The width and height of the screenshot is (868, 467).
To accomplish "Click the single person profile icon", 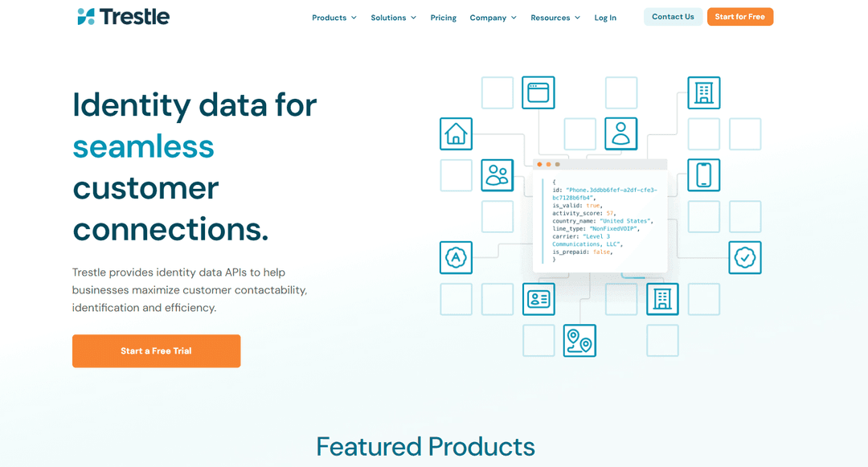I will (620, 134).
